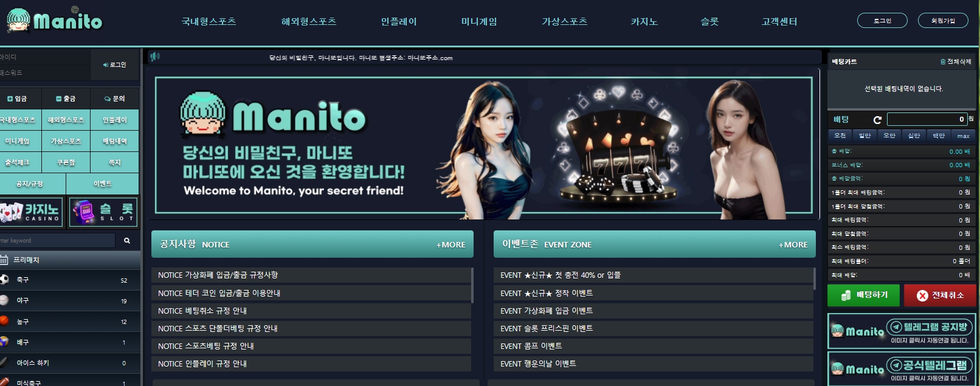The width and height of the screenshot is (980, 386).
Task: Click the refresh icon beside betting amount
Action: click(x=877, y=120)
